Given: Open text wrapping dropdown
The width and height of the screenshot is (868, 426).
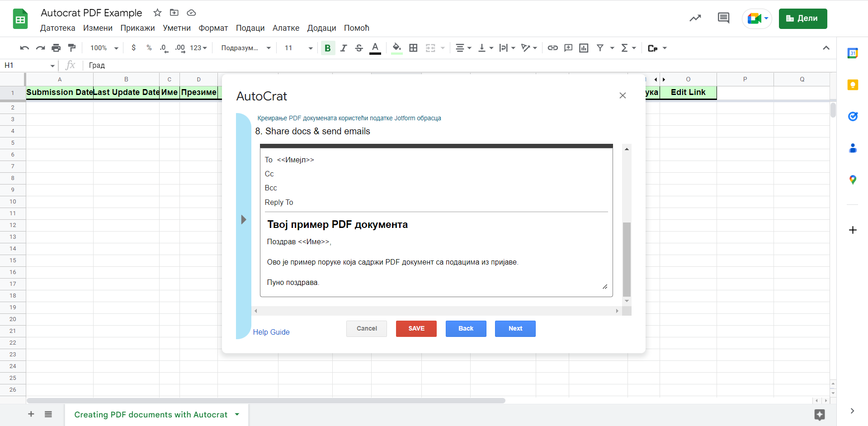Looking at the screenshot, I should 507,48.
